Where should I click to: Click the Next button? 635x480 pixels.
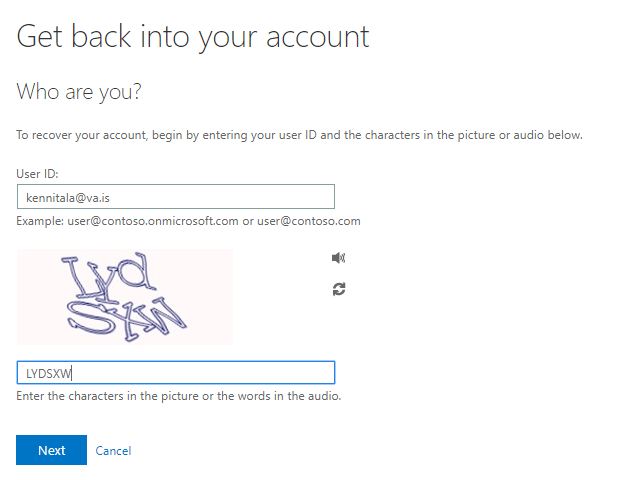51,450
